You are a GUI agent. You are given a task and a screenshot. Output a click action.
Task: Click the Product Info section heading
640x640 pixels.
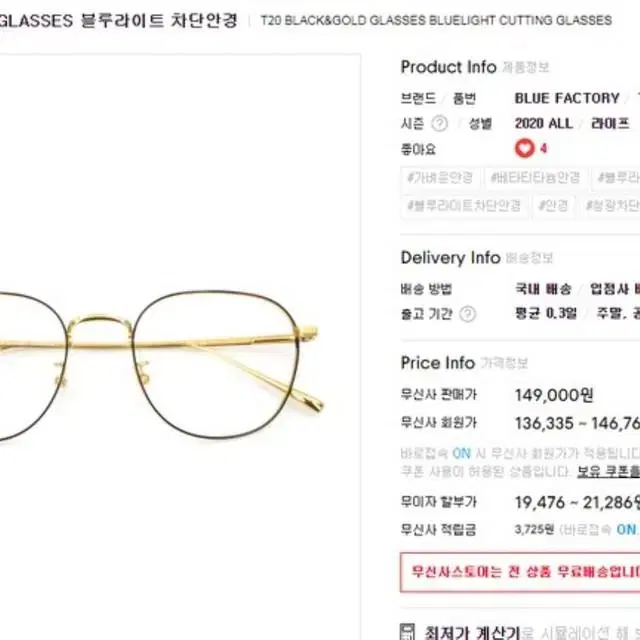point(448,67)
